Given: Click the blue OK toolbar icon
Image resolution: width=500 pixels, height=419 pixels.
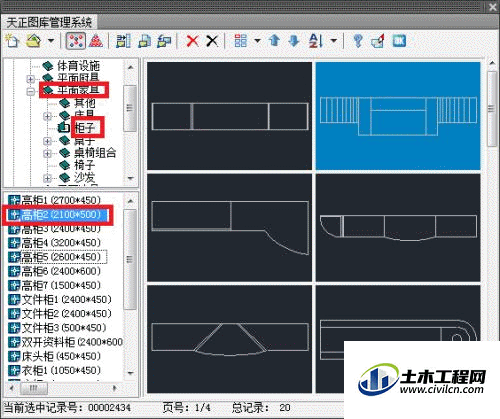Looking at the screenshot, I should pos(399,41).
